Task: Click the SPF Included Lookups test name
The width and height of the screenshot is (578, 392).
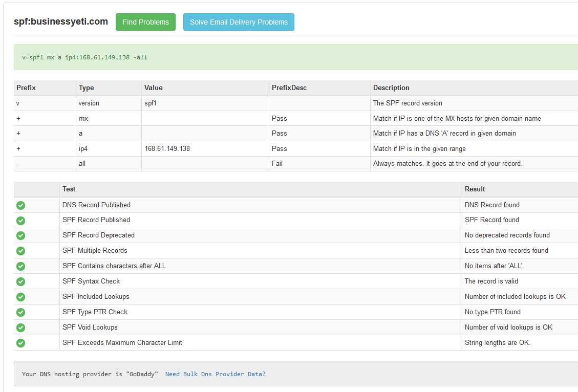Action: click(96, 297)
